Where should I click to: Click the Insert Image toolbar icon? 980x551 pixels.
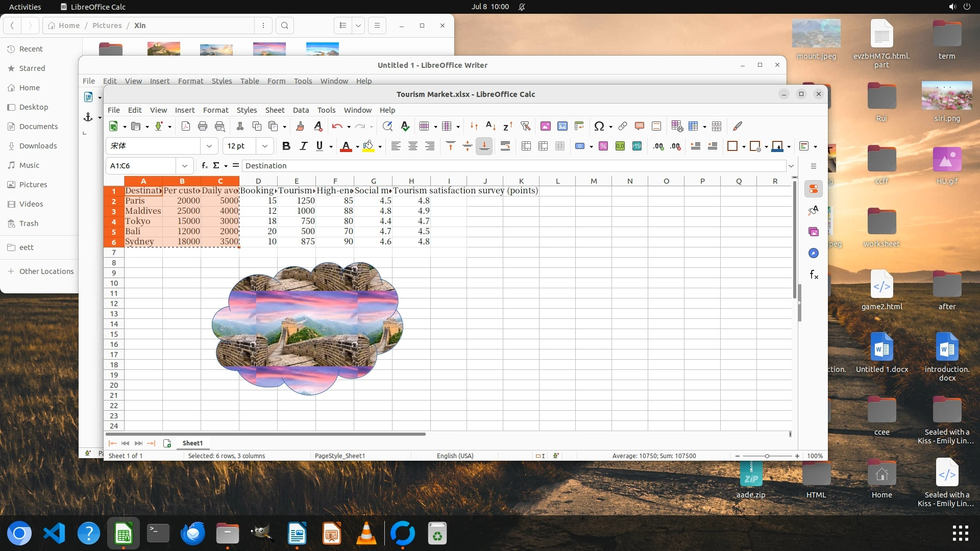[x=545, y=126]
